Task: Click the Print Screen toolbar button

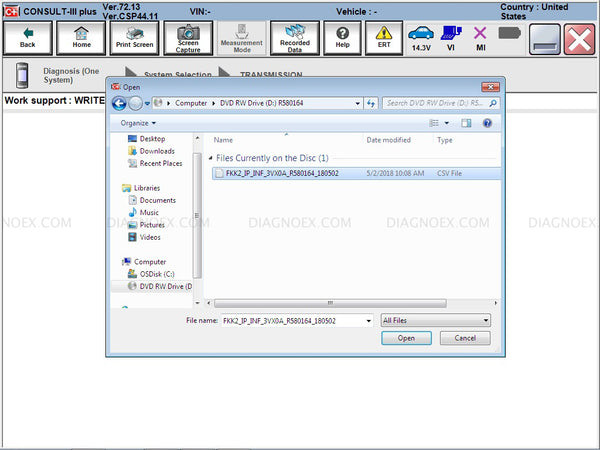Action: [x=134, y=38]
